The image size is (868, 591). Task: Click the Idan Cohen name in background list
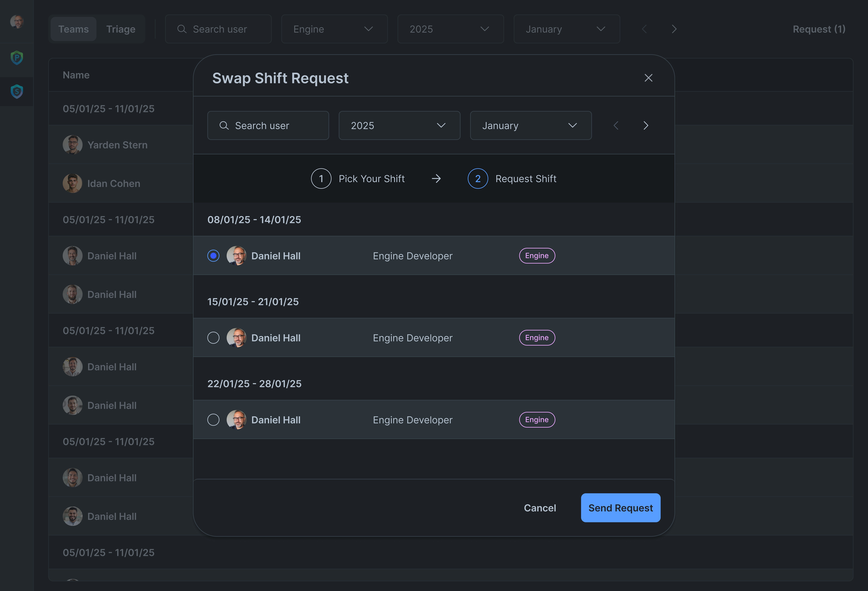(x=114, y=183)
